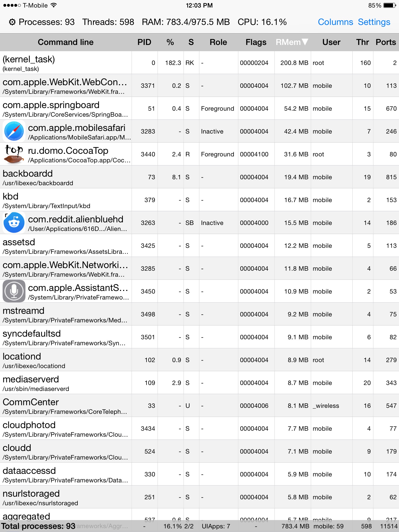The height and width of the screenshot is (532, 399).
Task: Select the backboardd process row
Action: pyautogui.click(x=66, y=177)
